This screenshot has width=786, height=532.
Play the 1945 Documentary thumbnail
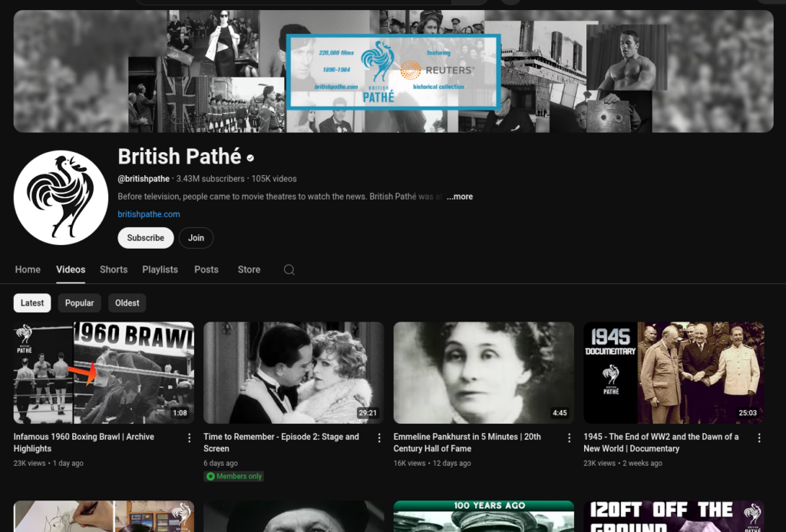point(674,372)
